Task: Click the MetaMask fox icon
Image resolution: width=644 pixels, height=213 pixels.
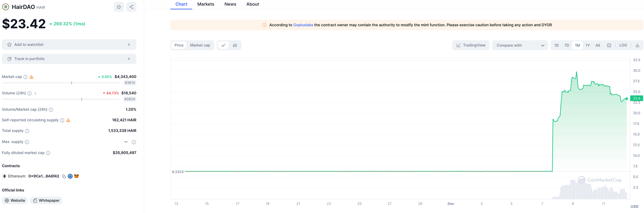Action: click(76, 176)
